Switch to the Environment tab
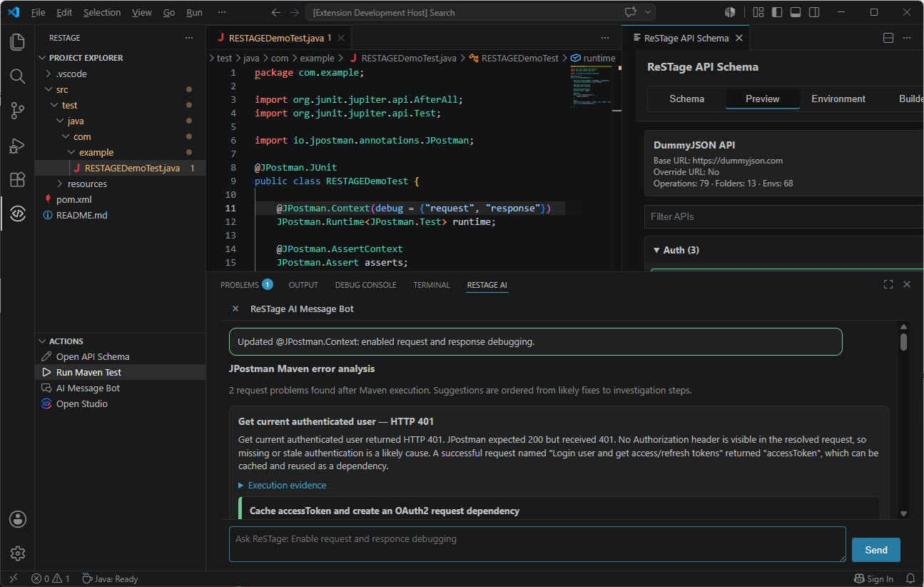 [838, 99]
